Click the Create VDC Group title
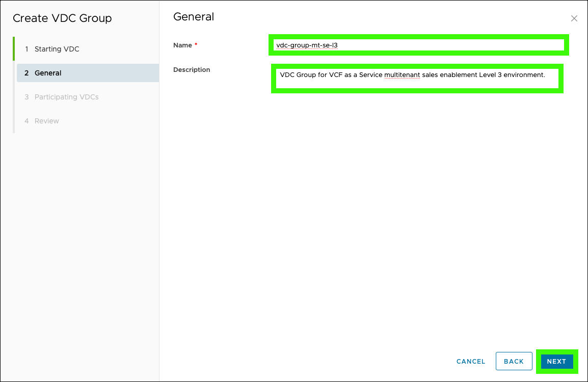 pyautogui.click(x=62, y=18)
